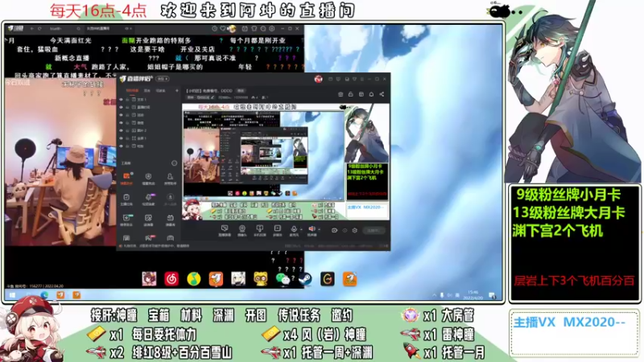Viewport: 644px width, 362px height.
Task: Select the first orange scene tab
Action: tap(132, 90)
